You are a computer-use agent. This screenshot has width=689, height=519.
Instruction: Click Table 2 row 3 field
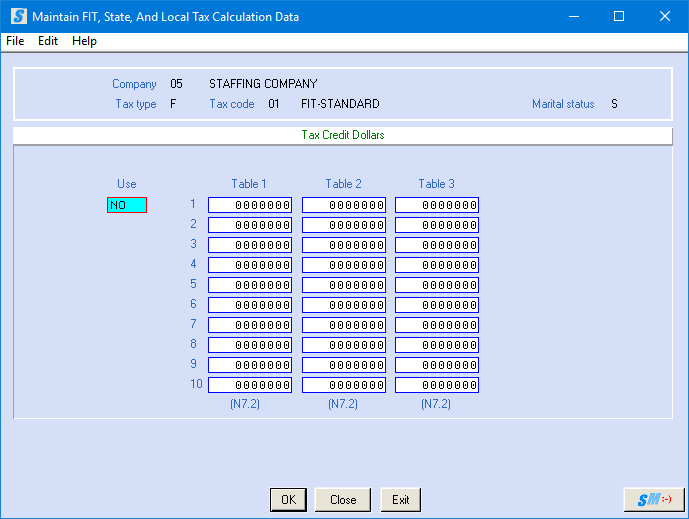344,245
